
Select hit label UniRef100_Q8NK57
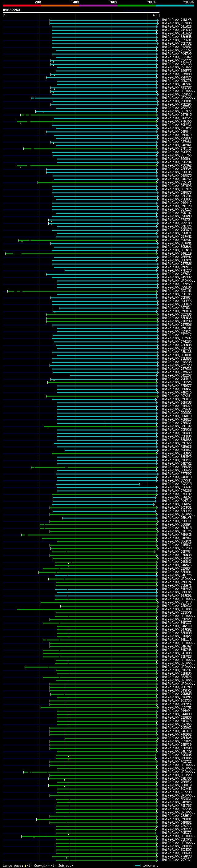coord(177,504)
